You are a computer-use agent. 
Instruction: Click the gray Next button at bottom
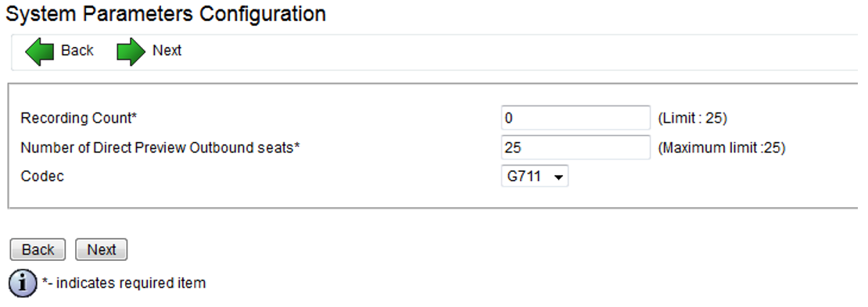tap(102, 250)
